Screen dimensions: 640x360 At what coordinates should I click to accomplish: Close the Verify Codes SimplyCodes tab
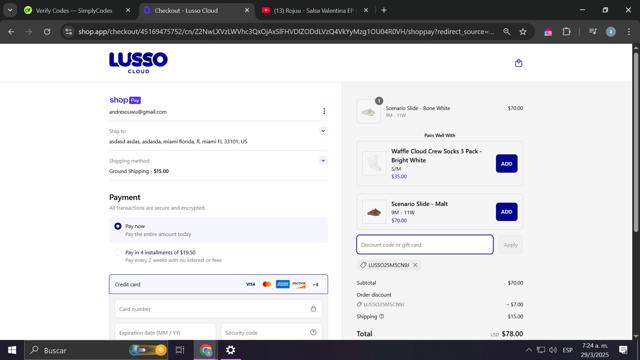128,10
